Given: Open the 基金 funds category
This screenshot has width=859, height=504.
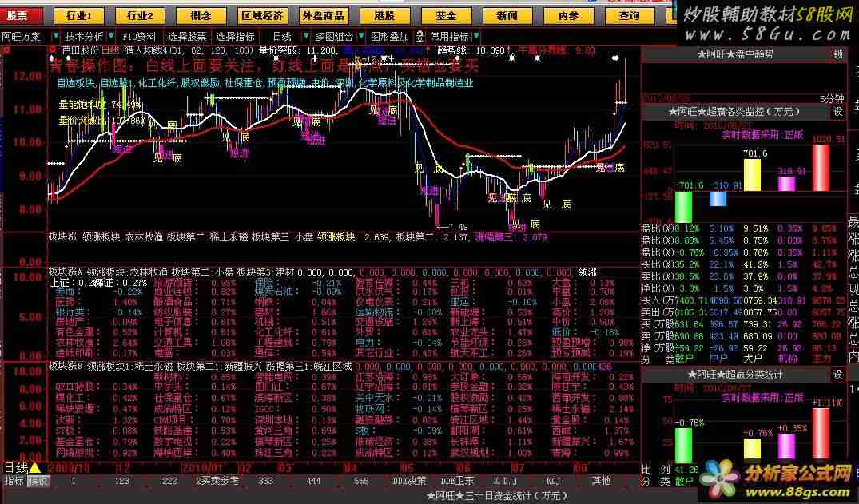Looking at the screenshot, I should click(446, 16).
